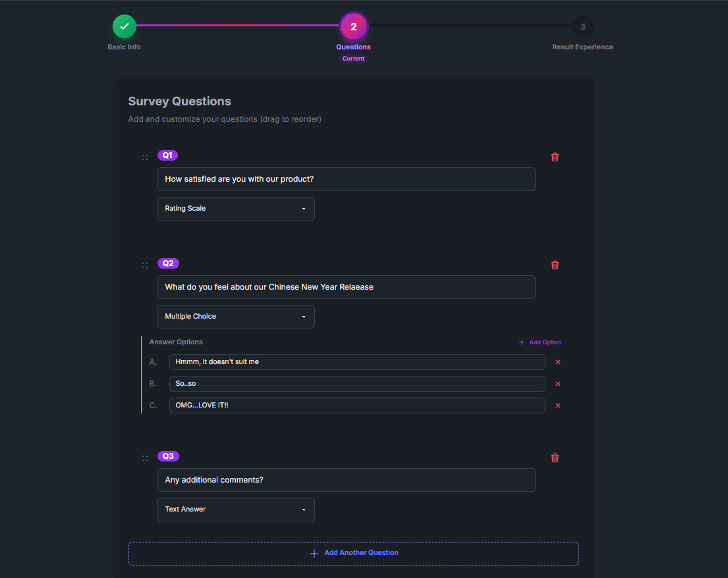Go back to the Basic Info step
Image resolution: width=728 pixels, height=578 pixels.
click(124, 27)
